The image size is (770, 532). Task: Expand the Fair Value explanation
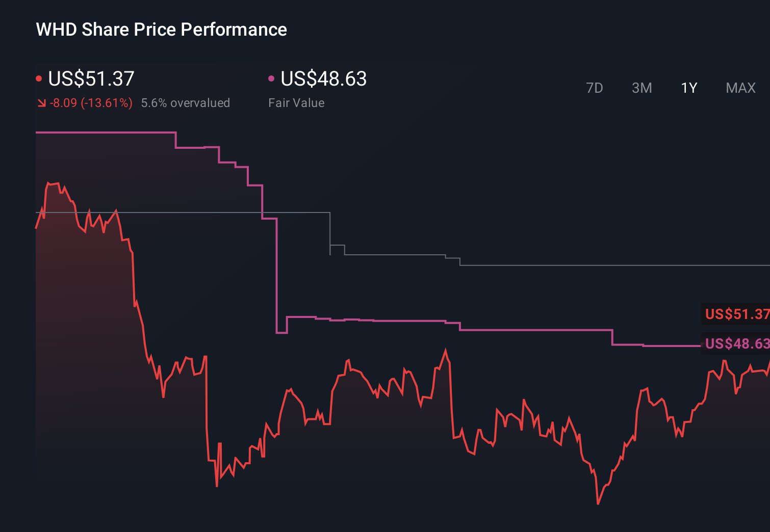click(296, 102)
